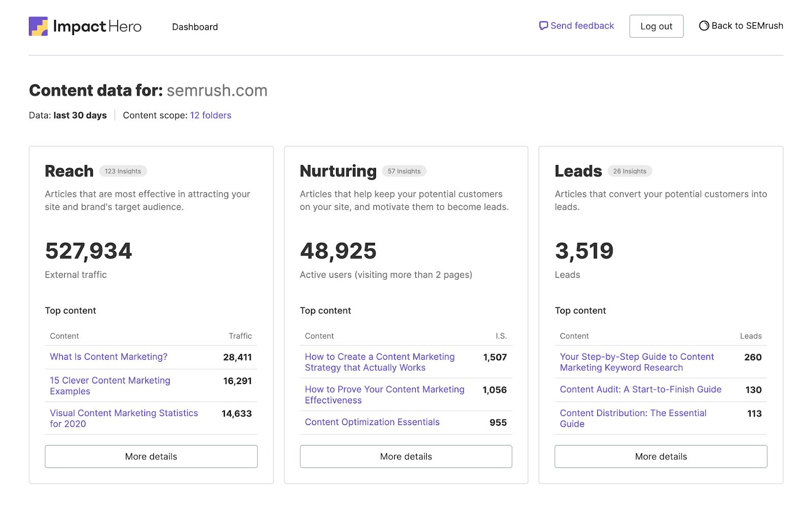Screen dimensions: 812x509
Task: Open 15 Clever Content Marketing Examples article
Action: [x=110, y=386]
